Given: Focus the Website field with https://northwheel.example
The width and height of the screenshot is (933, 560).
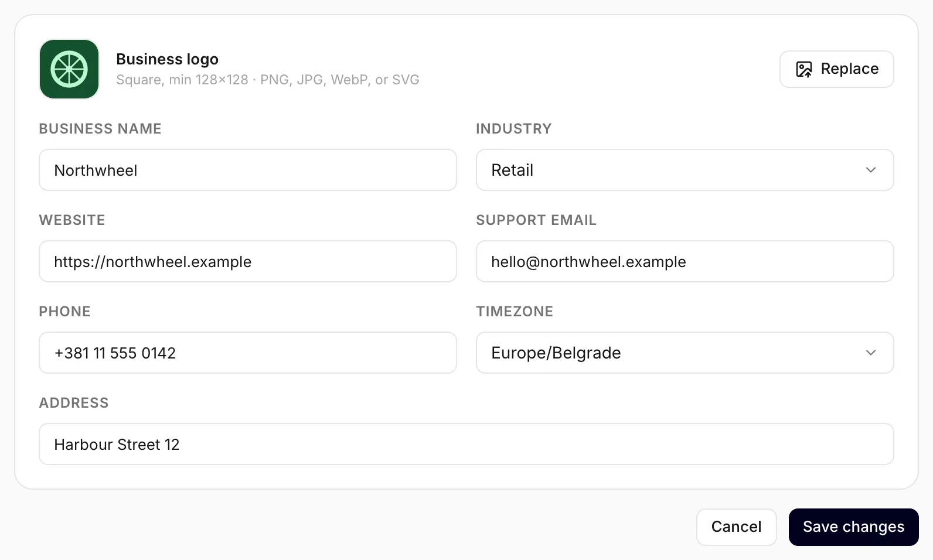Looking at the screenshot, I should pyautogui.click(x=248, y=261).
